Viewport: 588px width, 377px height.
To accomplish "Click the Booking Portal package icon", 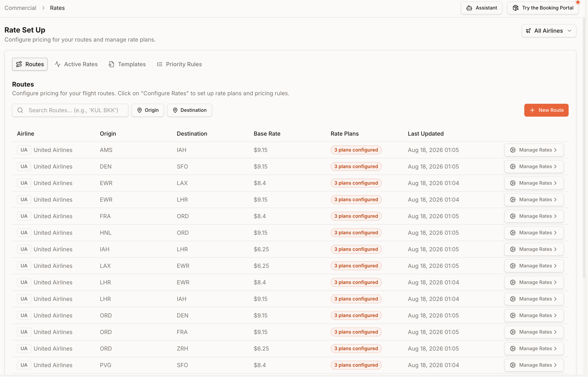I will pos(515,8).
